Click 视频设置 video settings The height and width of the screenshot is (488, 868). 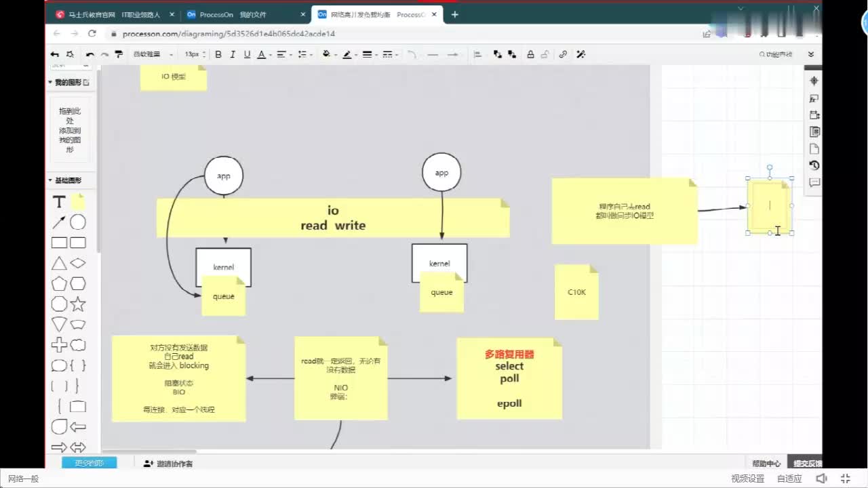pos(747,479)
